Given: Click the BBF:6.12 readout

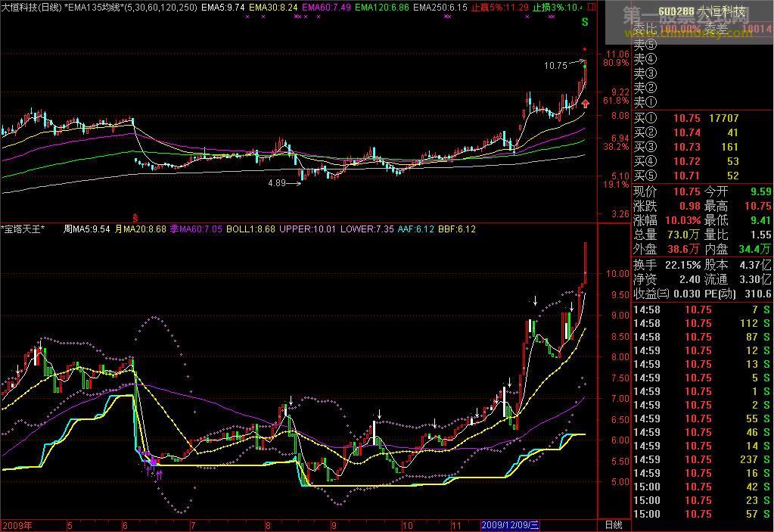Looking at the screenshot, I should (x=457, y=229).
